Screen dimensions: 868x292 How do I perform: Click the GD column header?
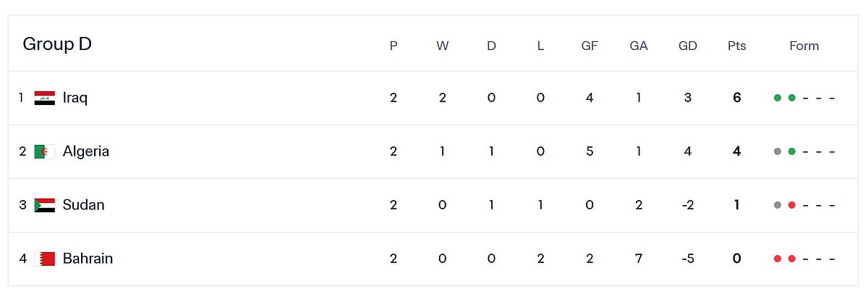click(688, 46)
